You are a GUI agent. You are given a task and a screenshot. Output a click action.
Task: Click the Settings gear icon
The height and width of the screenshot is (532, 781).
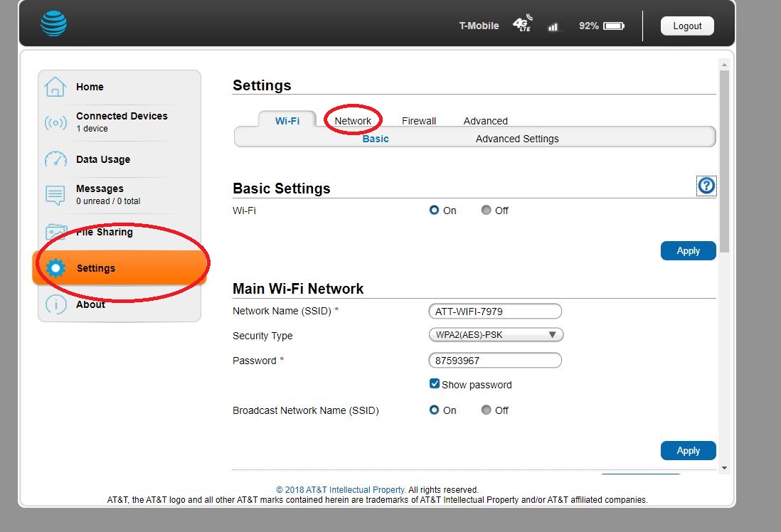pyautogui.click(x=55, y=269)
